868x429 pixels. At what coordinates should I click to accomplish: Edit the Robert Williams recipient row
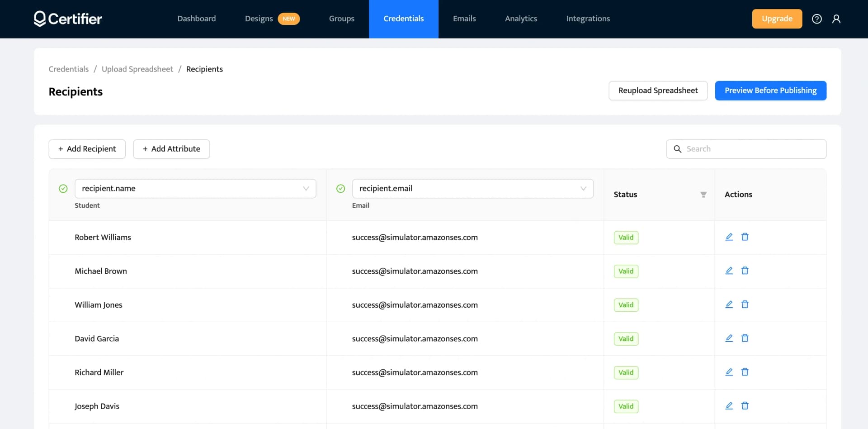pos(729,237)
